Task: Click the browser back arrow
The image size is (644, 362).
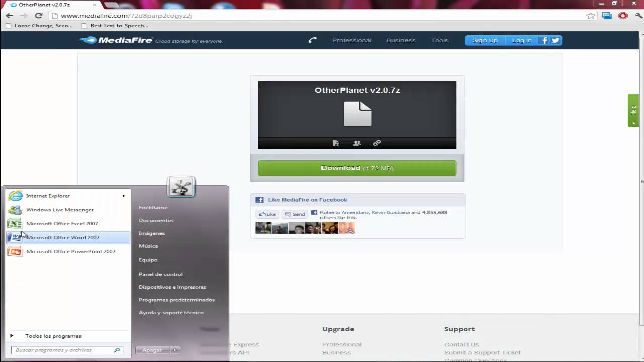Action: click(x=9, y=16)
